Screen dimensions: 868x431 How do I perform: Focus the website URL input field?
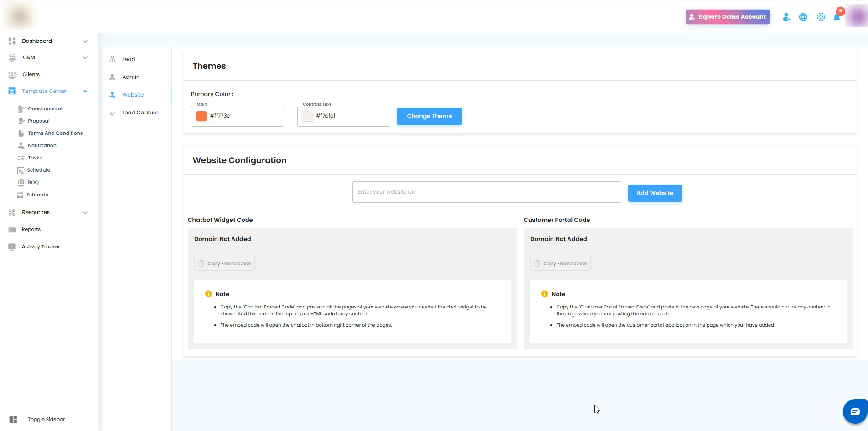click(x=487, y=192)
